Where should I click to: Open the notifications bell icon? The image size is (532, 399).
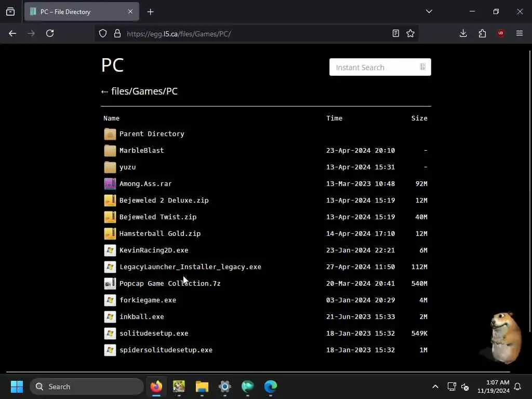(x=517, y=387)
